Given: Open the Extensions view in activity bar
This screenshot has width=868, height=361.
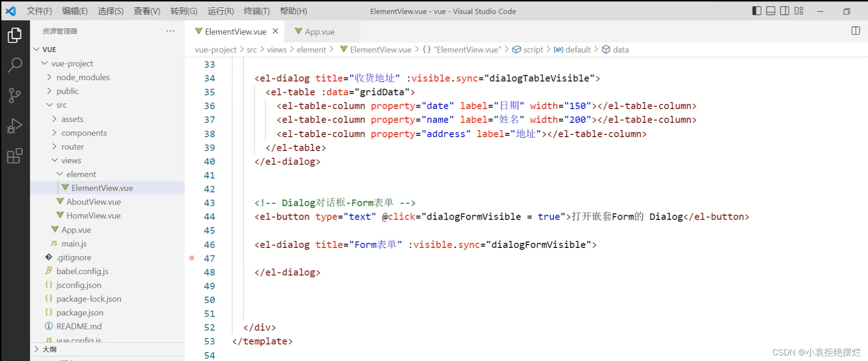Looking at the screenshot, I should (x=15, y=156).
